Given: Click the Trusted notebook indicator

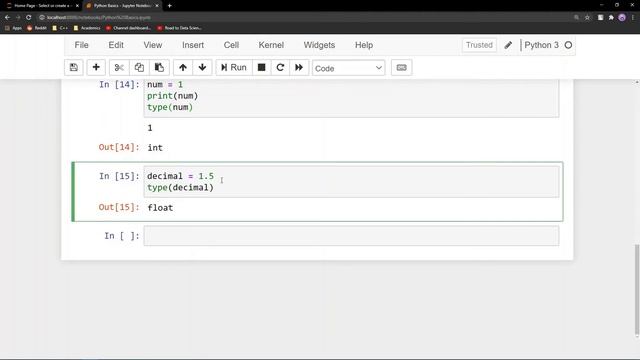Looking at the screenshot, I should click(479, 45).
